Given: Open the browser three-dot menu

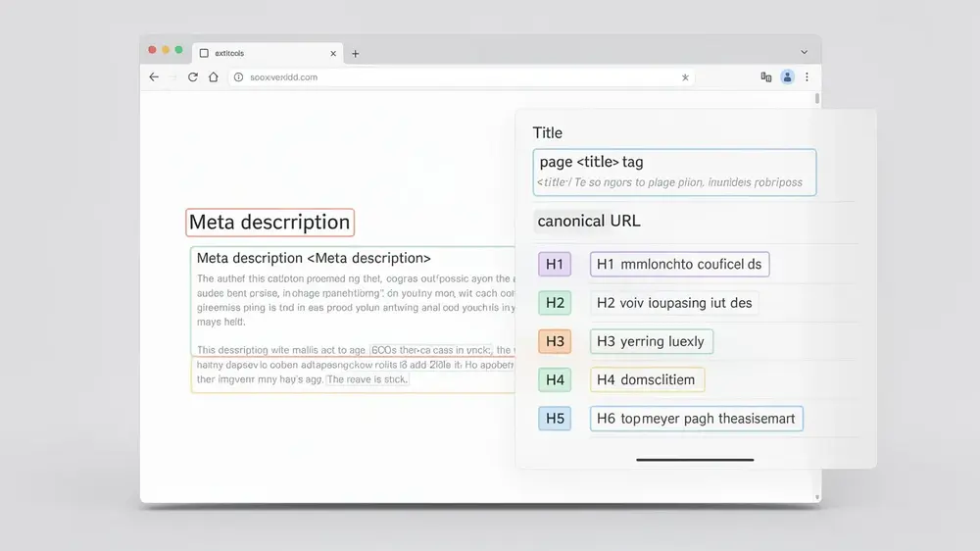Looking at the screenshot, I should coord(807,76).
